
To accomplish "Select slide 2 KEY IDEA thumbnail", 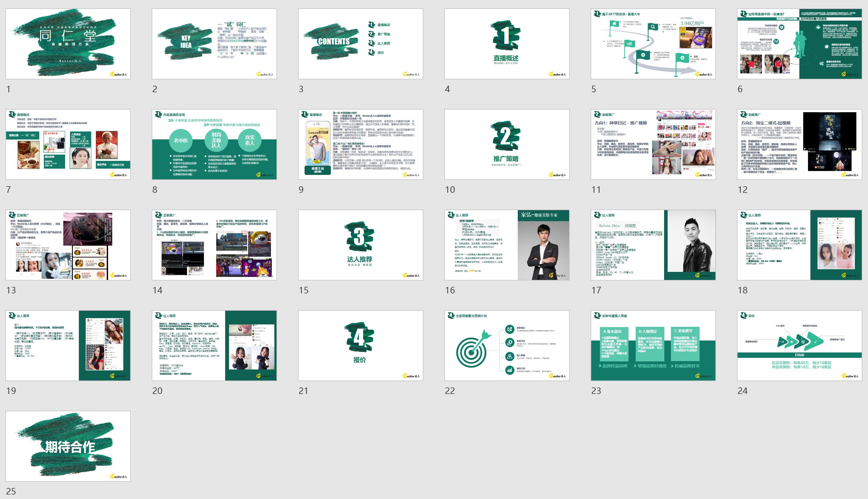I will point(214,44).
